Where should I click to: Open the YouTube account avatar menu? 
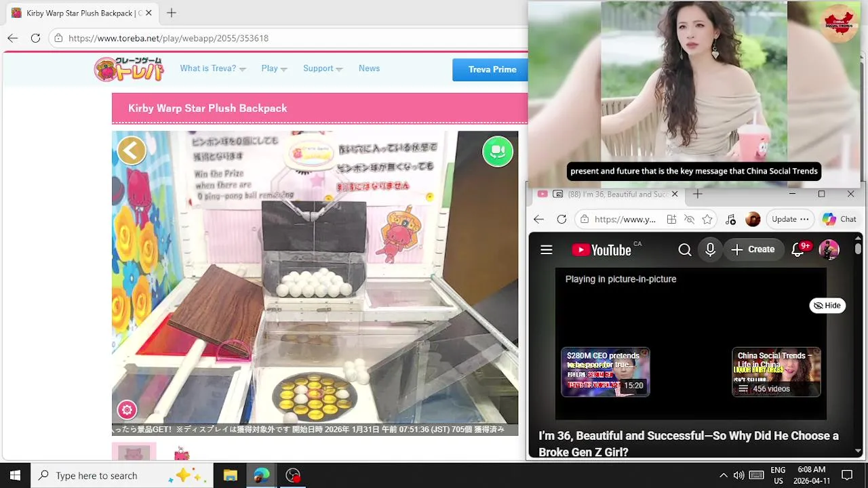(829, 250)
